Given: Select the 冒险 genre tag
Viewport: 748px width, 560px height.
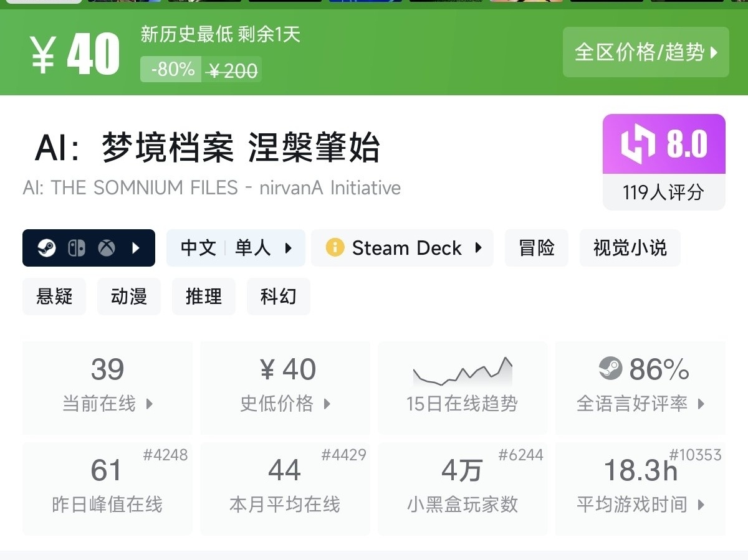Looking at the screenshot, I should [x=536, y=248].
